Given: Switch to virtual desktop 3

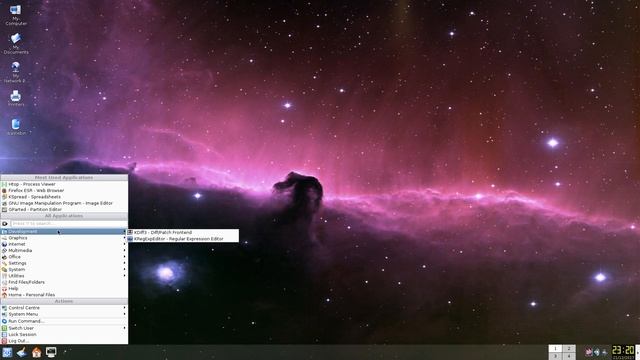Looking at the screenshot, I should 555,356.
